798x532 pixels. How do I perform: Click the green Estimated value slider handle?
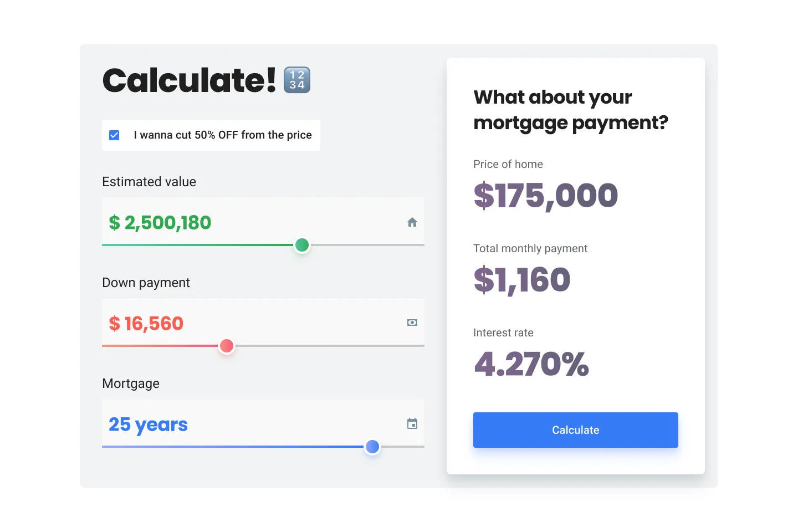tap(302, 245)
